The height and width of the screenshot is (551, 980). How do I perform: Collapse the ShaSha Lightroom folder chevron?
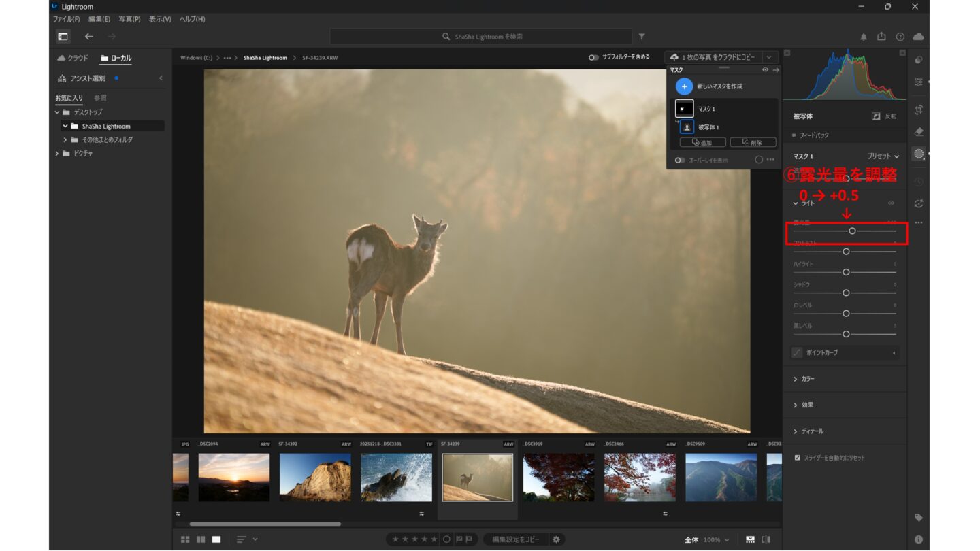65,126
